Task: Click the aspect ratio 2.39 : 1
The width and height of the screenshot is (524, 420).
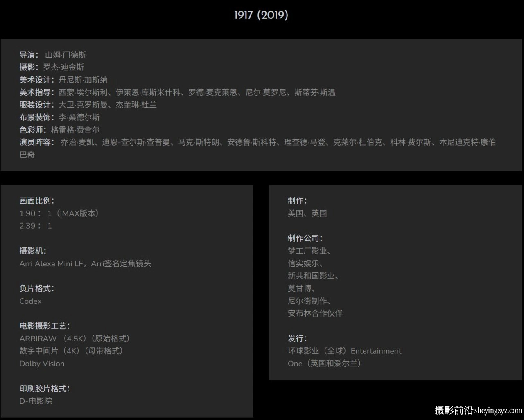Action: (36, 226)
